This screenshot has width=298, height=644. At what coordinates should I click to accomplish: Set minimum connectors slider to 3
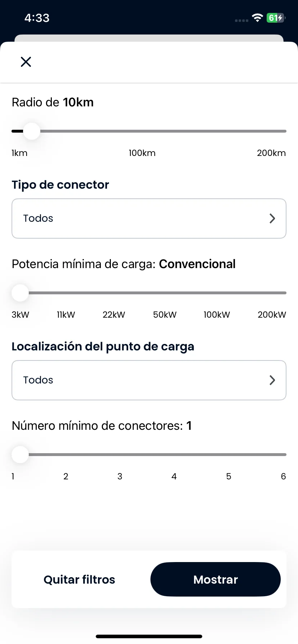tap(120, 455)
